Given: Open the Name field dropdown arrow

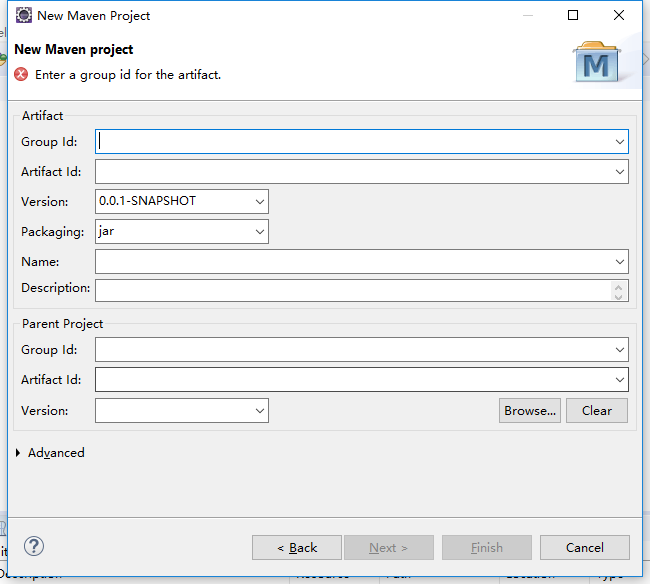Looking at the screenshot, I should point(620,262).
